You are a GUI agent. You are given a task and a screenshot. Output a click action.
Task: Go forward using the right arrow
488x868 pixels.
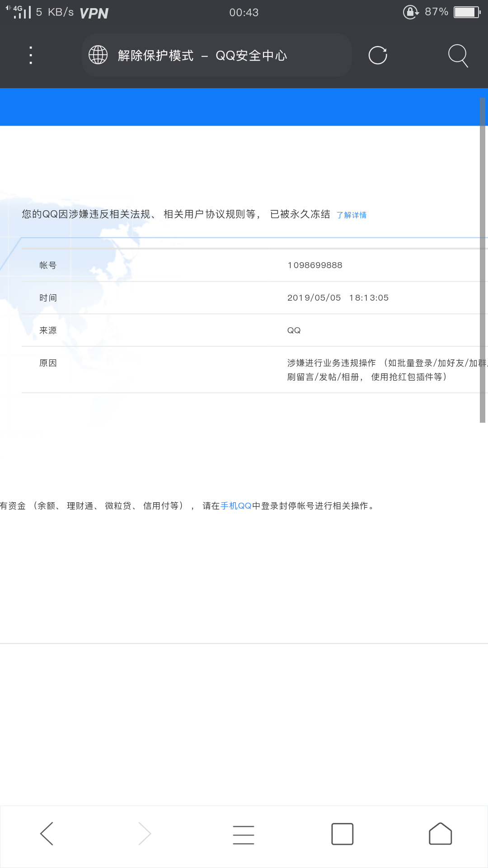point(145,833)
